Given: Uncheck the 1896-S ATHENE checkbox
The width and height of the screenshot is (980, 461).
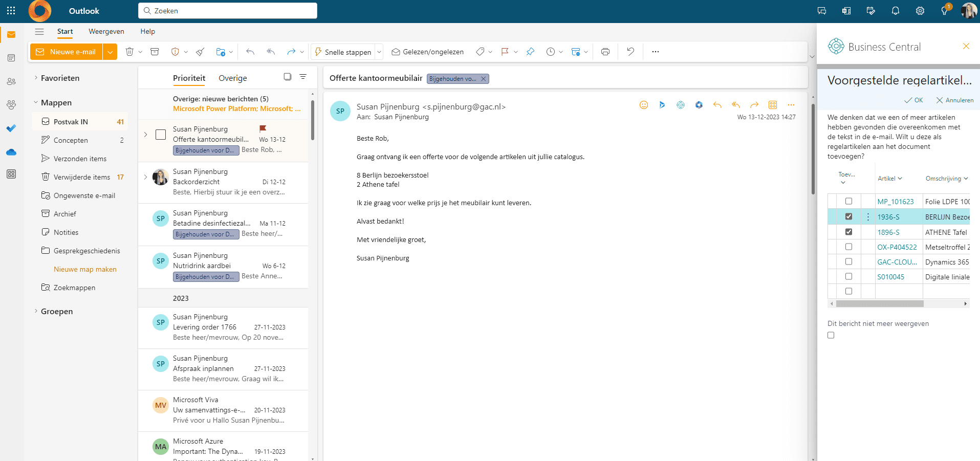Looking at the screenshot, I should pyautogui.click(x=849, y=232).
